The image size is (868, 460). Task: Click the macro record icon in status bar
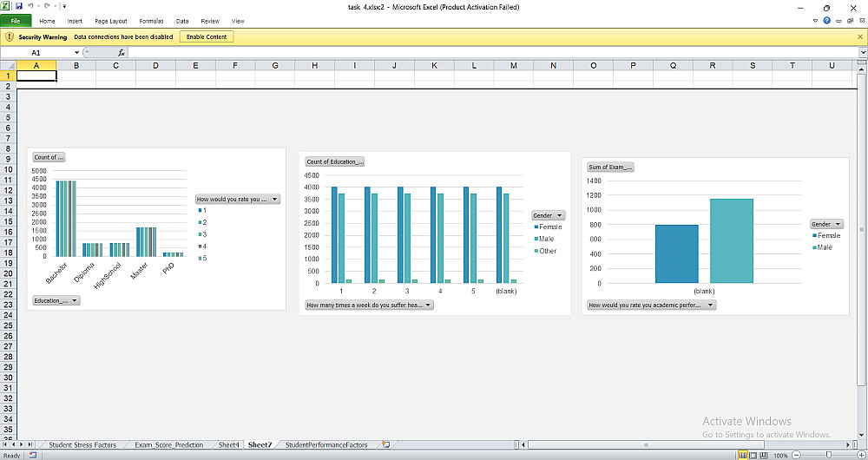coord(33,455)
